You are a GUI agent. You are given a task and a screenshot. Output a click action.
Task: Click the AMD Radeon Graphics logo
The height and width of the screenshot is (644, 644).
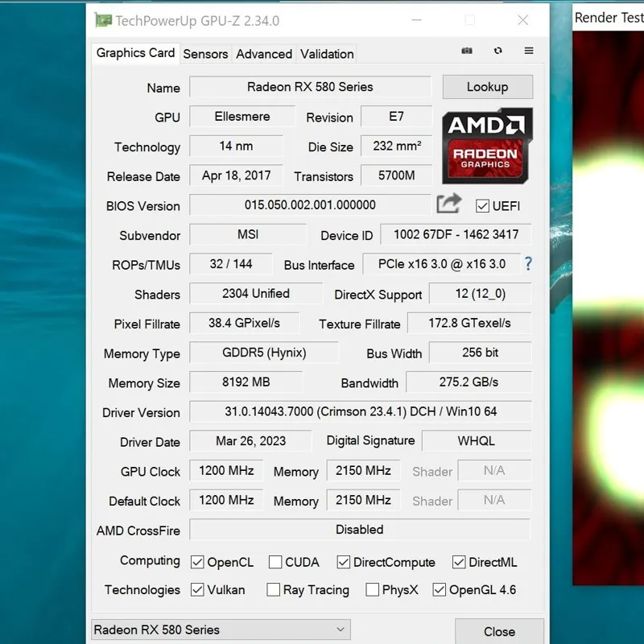(x=487, y=144)
